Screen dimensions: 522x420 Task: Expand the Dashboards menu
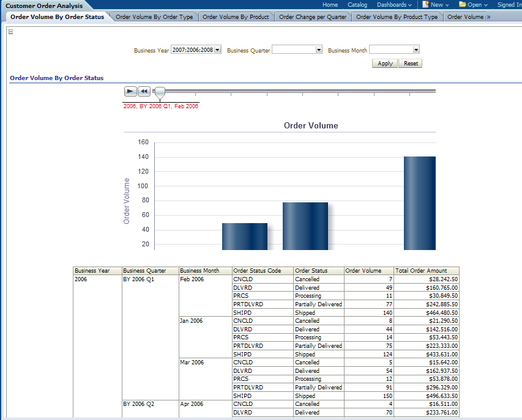pyautogui.click(x=394, y=5)
